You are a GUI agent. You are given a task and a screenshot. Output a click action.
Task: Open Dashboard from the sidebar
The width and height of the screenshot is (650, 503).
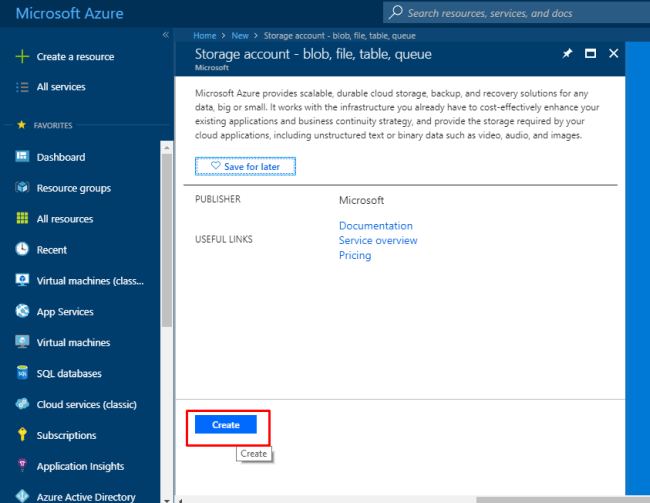[x=61, y=157]
